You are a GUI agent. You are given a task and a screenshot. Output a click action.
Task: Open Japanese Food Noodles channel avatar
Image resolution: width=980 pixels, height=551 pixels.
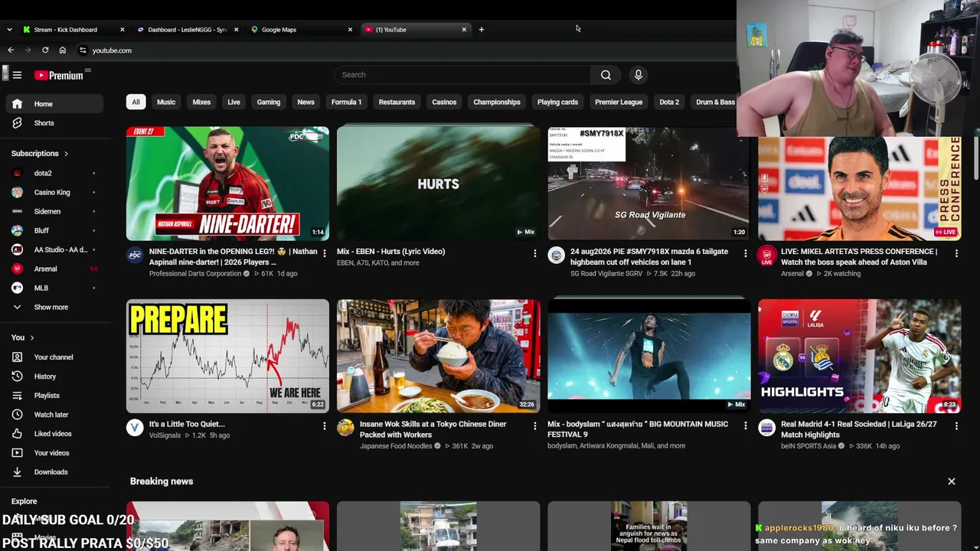(345, 428)
